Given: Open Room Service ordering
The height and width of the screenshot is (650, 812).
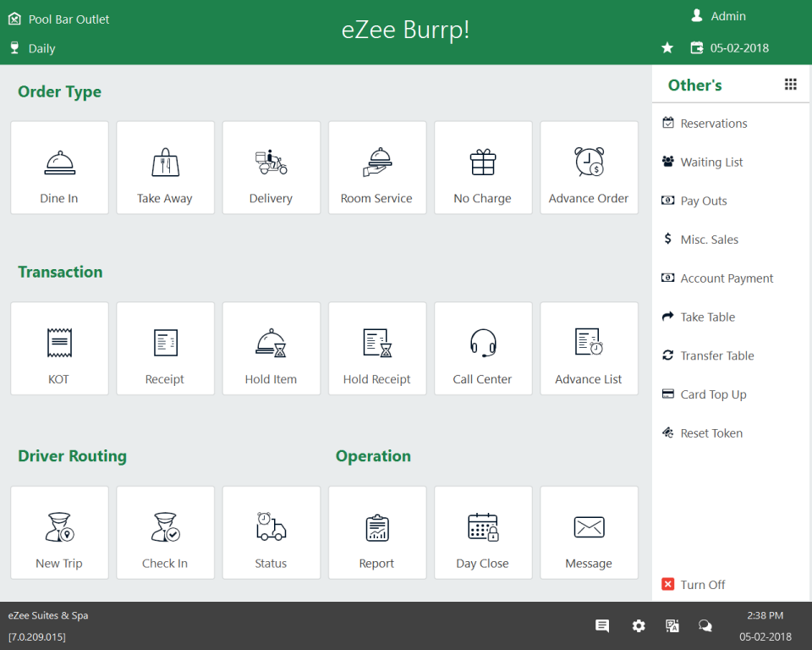Looking at the screenshot, I should pos(377,168).
